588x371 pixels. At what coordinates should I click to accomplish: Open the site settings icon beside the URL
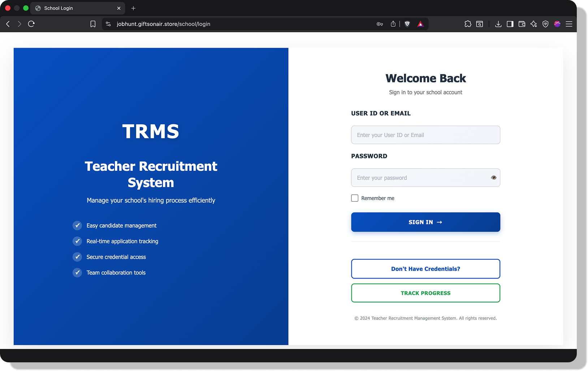(x=108, y=24)
